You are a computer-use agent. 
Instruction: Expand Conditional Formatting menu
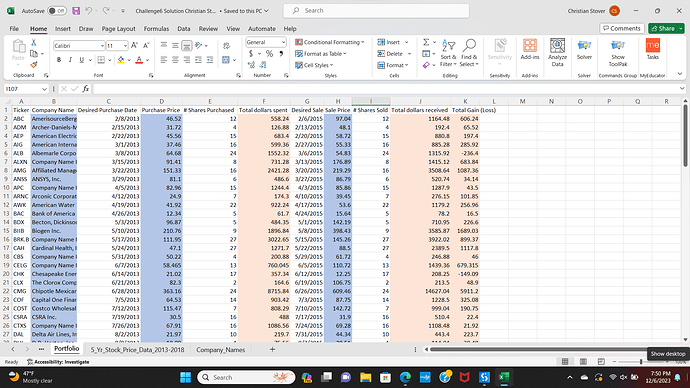coord(330,42)
